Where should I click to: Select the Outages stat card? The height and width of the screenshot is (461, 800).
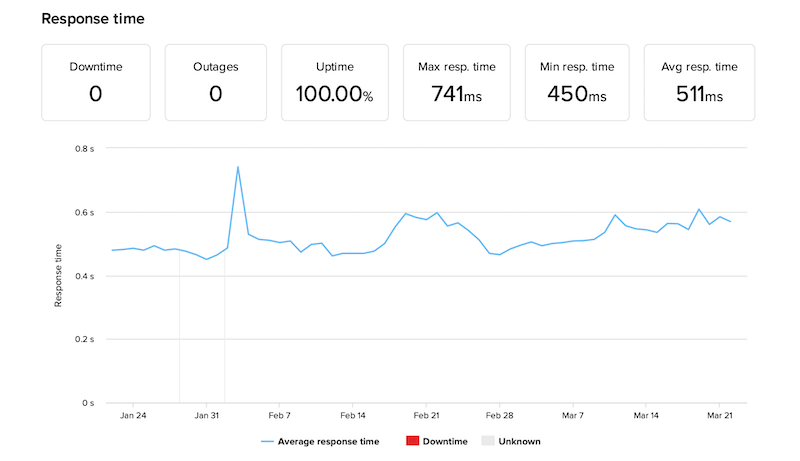click(x=215, y=82)
